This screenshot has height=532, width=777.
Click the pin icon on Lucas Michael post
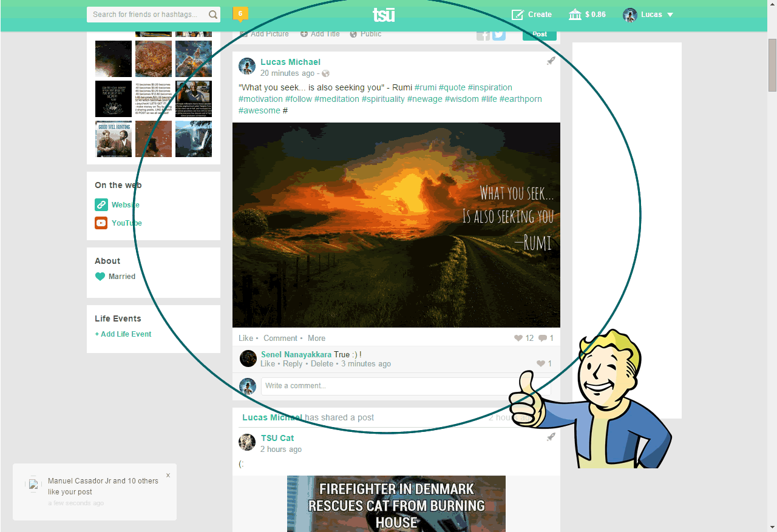[x=551, y=61]
